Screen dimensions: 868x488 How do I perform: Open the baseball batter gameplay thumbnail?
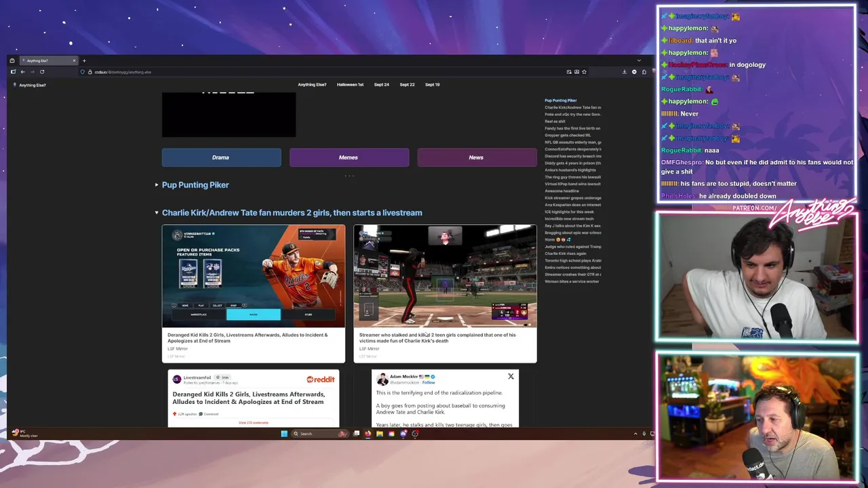pyautogui.click(x=445, y=277)
